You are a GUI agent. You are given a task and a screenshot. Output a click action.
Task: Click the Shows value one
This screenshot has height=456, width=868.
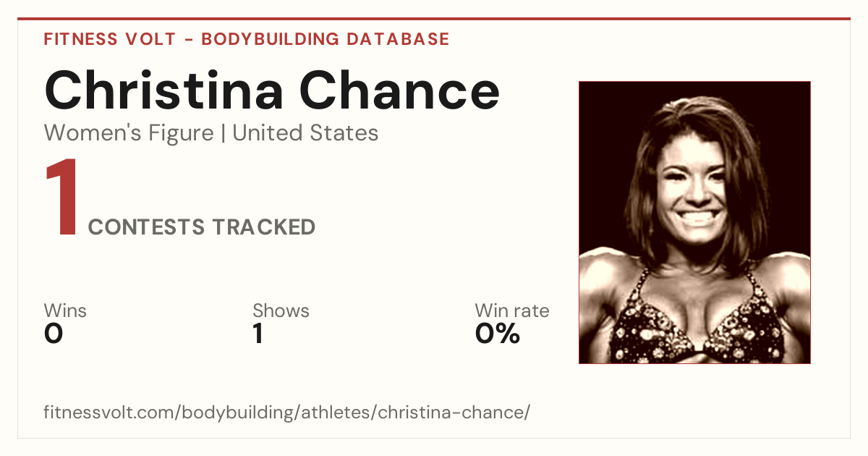click(258, 334)
